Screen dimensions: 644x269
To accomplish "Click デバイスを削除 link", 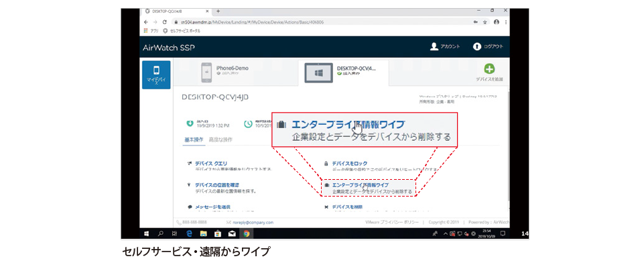I will 347,207.
